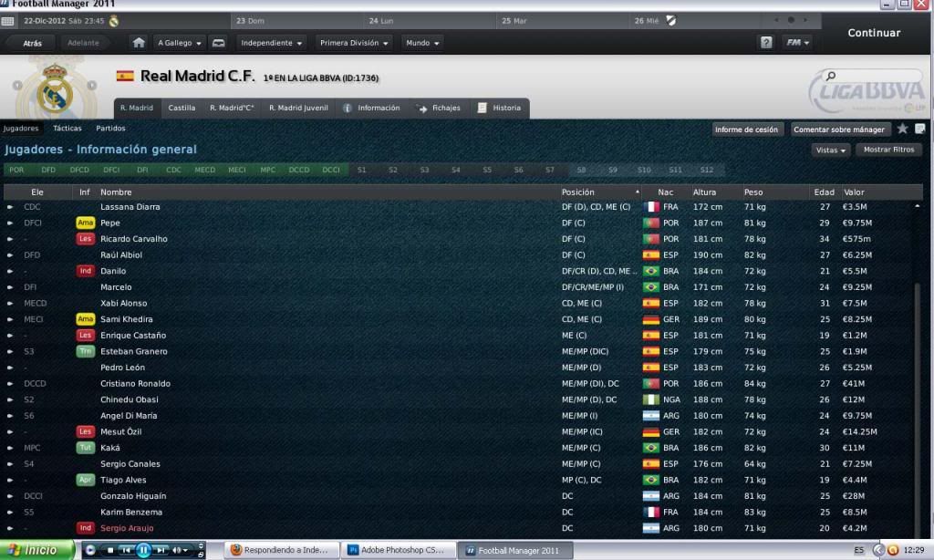Viewport: 934px width, 560px height.
Task: Click Comentar sobre mánager button
Action: point(839,130)
